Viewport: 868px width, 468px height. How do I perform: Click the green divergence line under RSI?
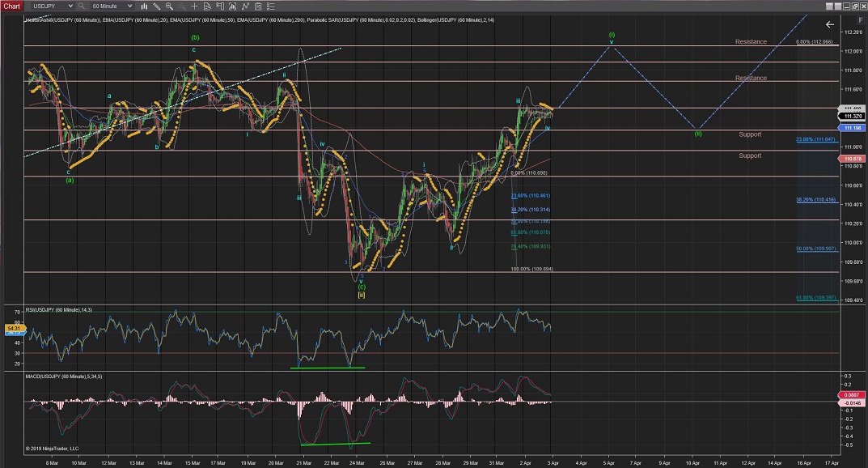(x=328, y=368)
